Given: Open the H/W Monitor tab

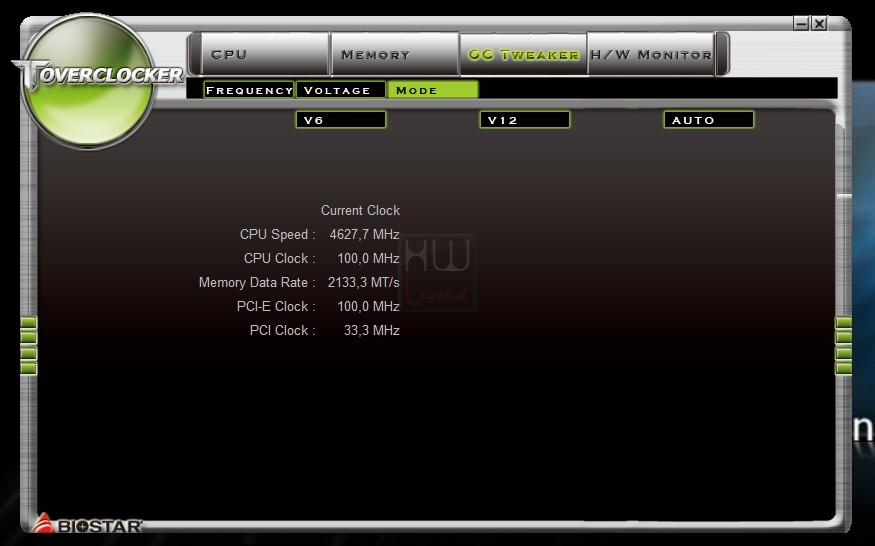Looking at the screenshot, I should pos(651,54).
